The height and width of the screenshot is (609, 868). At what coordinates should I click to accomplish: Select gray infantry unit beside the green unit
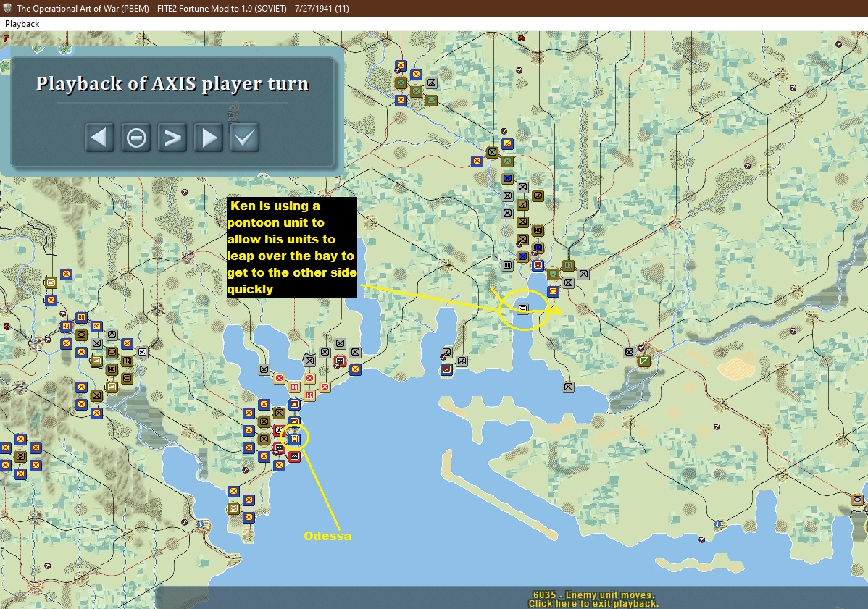click(630, 352)
